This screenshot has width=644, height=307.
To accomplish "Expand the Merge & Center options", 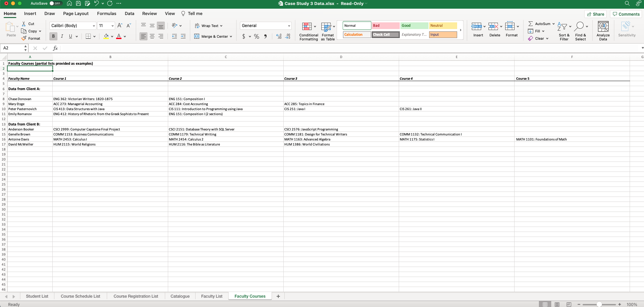I will [x=231, y=36].
